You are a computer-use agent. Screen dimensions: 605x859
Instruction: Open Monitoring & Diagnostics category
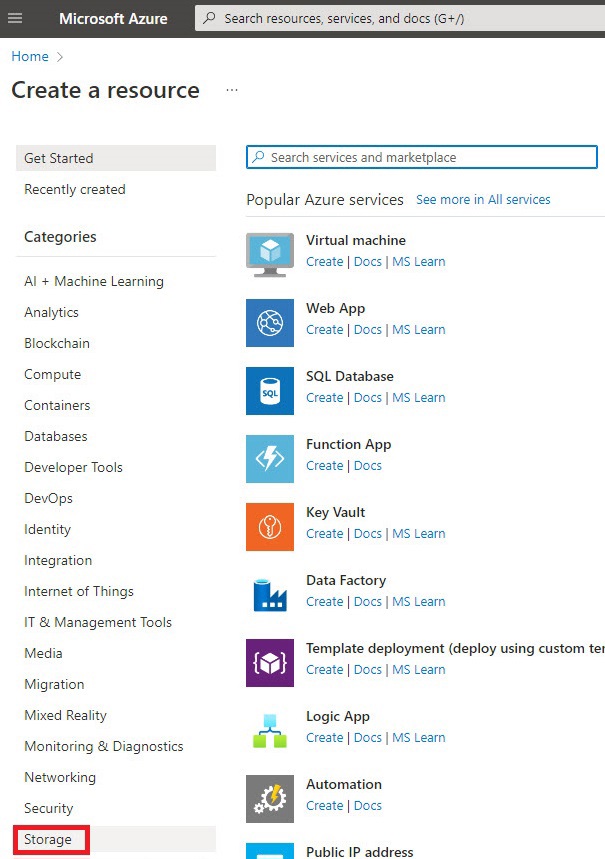tap(104, 746)
